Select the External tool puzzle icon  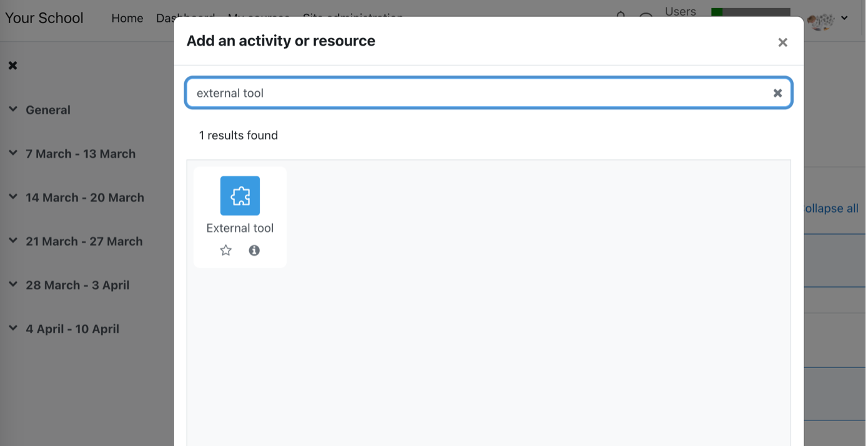(240, 196)
